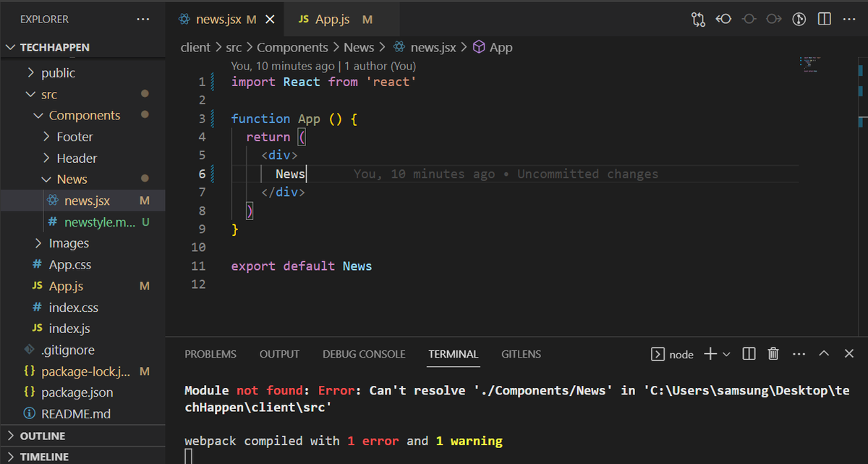Click the src breadcrumb
Image resolution: width=868 pixels, height=464 pixels.
(234, 48)
